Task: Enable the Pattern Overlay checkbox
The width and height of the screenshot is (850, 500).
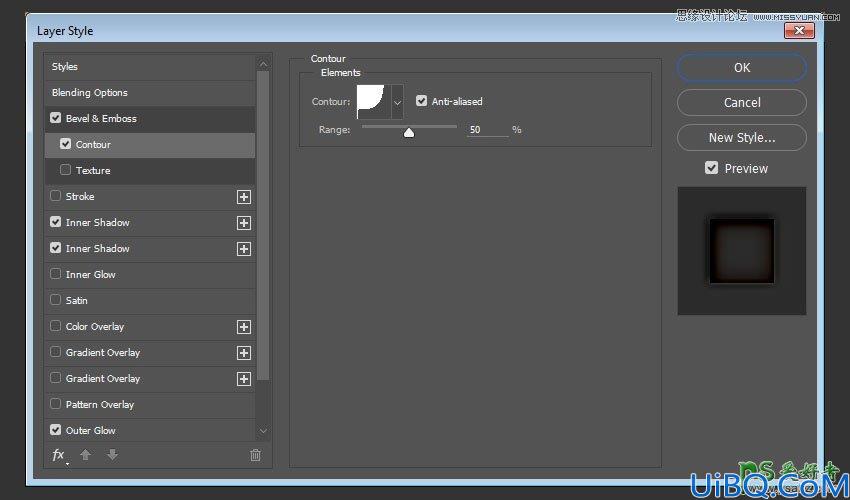Action: [x=55, y=404]
